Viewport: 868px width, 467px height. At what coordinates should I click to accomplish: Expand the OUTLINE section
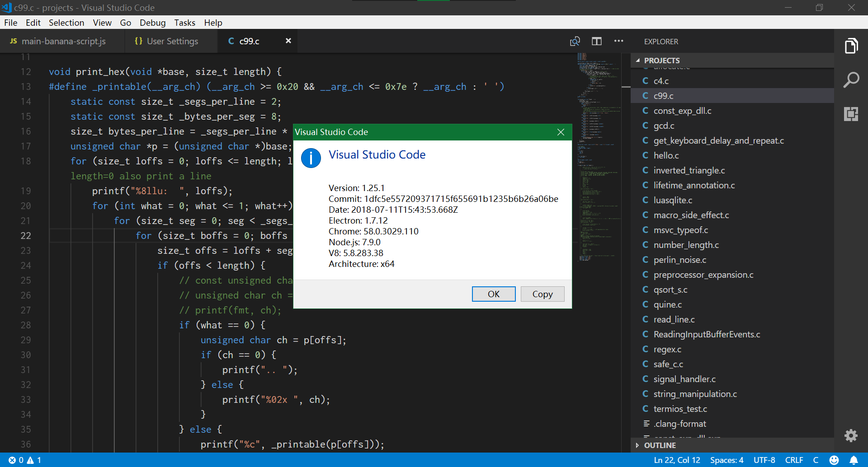[x=732, y=445]
